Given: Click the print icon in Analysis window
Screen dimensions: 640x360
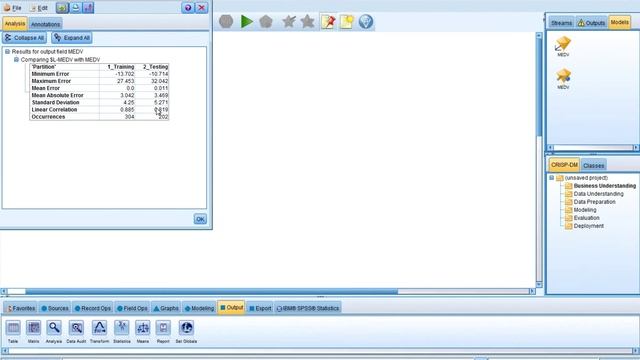Looking at the screenshot, I should (76, 8).
